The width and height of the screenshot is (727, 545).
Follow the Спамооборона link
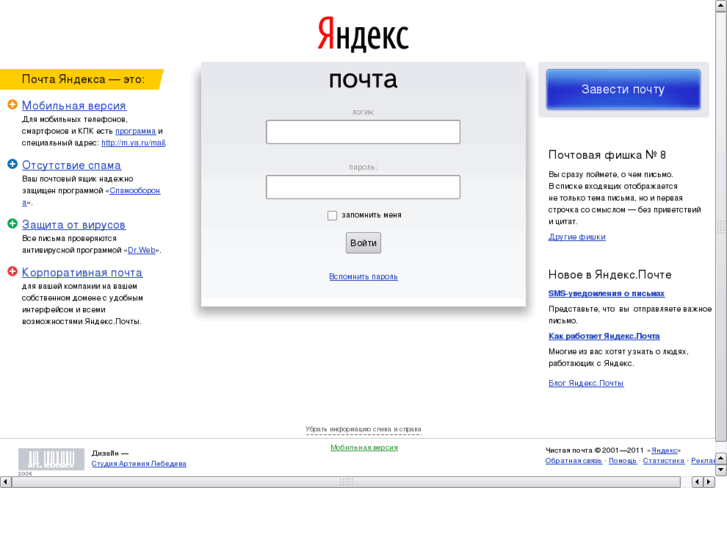coord(135,191)
